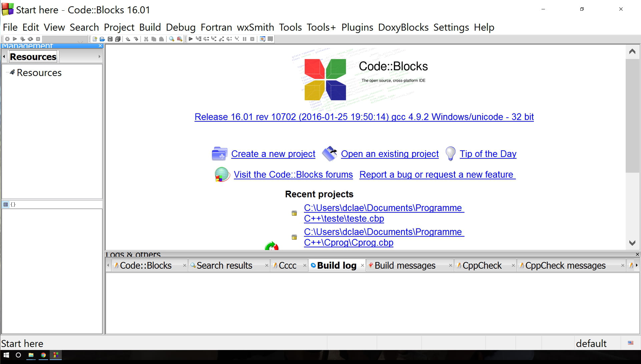641x364 pixels.
Task: Click the Build gear icon in toolbar
Action: point(7,39)
